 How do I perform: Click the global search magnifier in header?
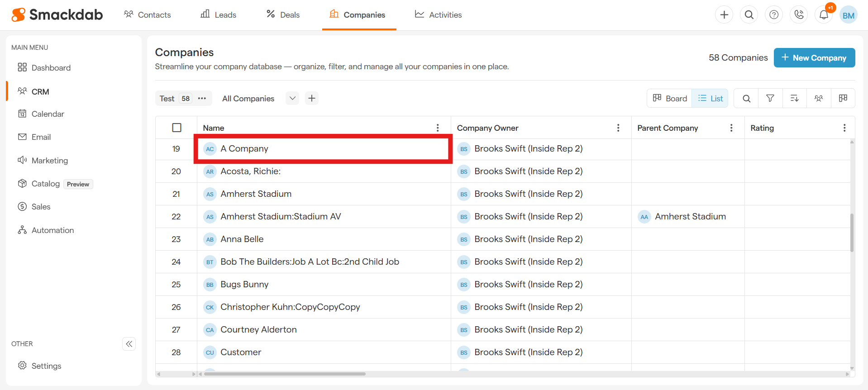tap(749, 15)
